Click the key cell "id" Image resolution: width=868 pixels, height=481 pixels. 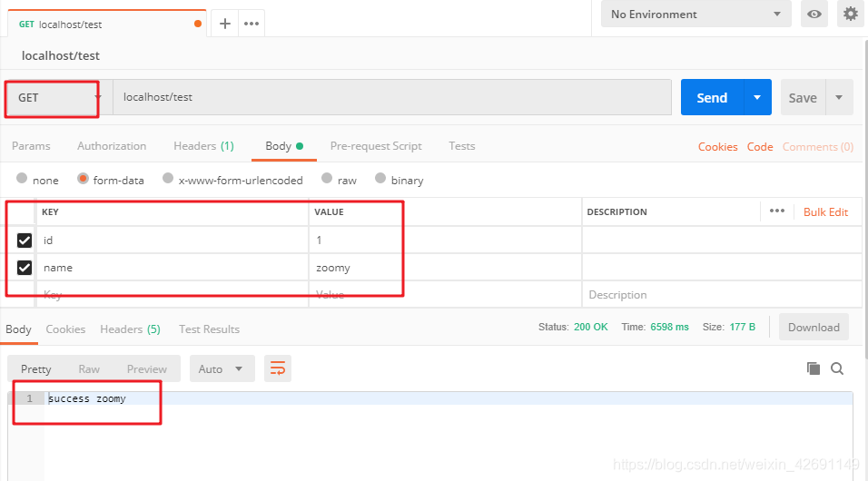173,240
